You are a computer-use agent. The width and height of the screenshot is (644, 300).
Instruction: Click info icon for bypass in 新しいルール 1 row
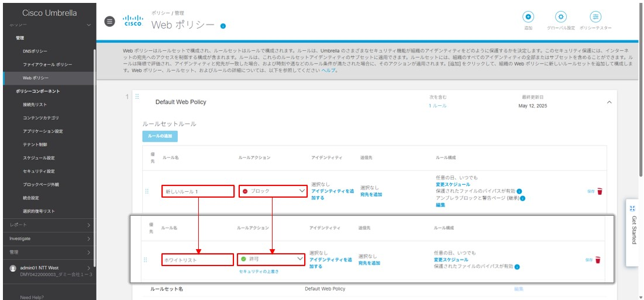(519, 192)
